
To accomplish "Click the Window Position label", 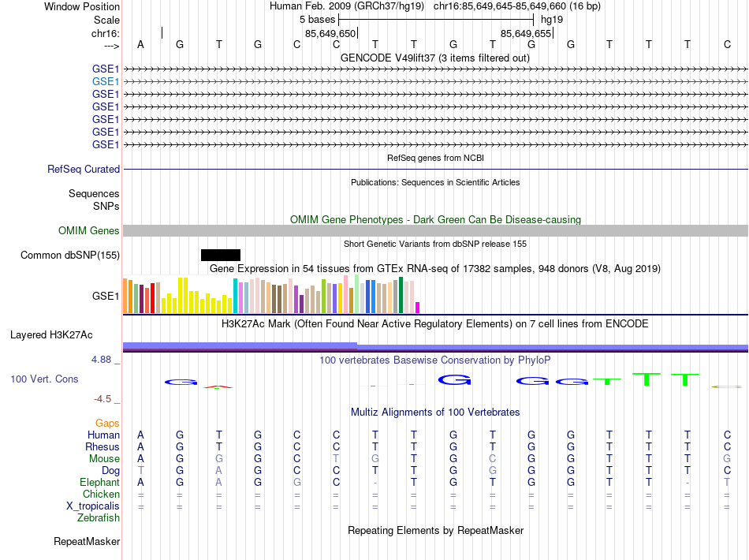I will coord(82,6).
